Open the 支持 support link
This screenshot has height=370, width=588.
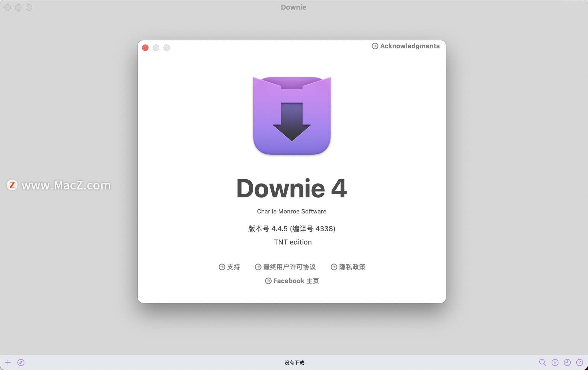pos(229,267)
